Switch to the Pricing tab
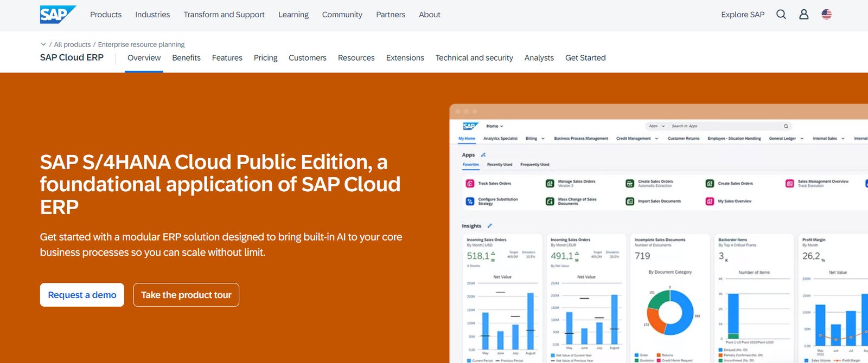 [265, 58]
